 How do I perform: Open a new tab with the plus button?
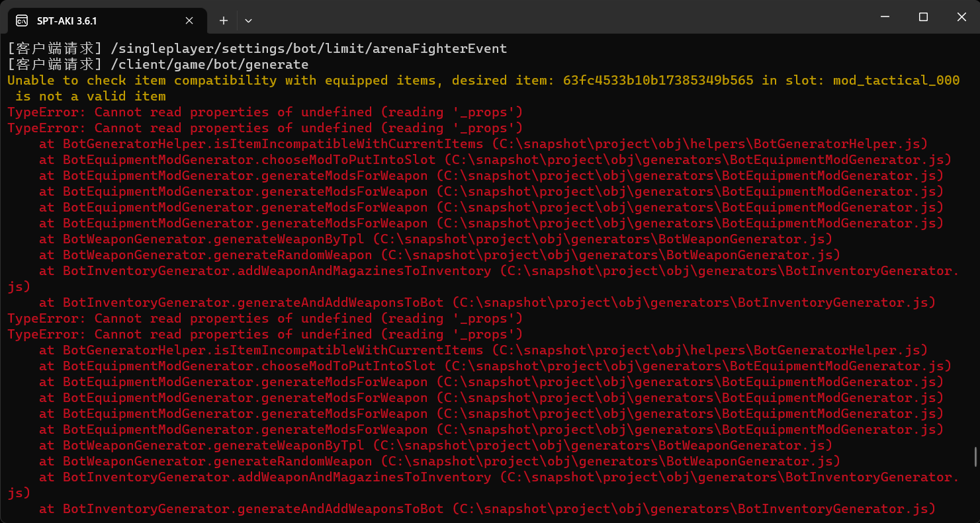(x=224, y=20)
